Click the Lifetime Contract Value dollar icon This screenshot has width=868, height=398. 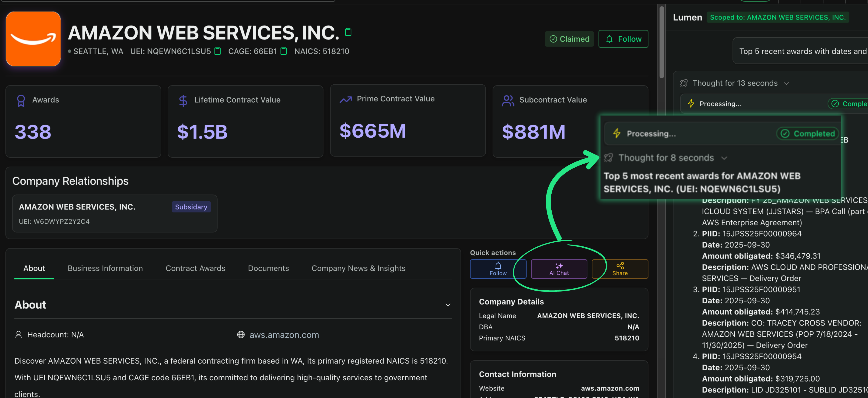tap(183, 100)
